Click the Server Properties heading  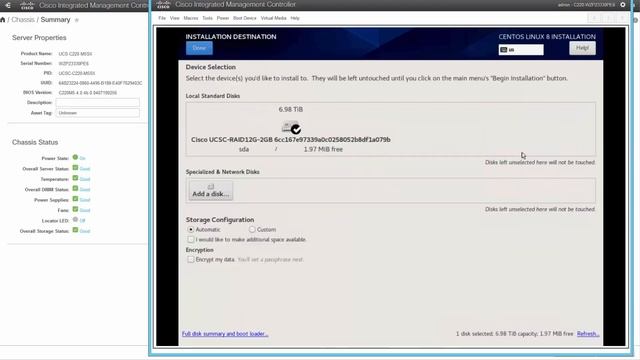point(39,38)
